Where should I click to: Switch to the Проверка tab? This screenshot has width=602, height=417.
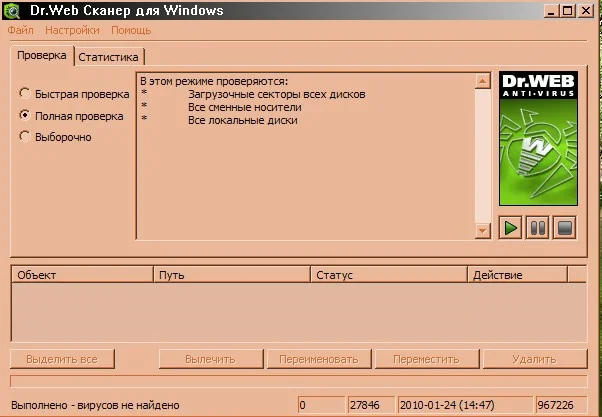41,55
